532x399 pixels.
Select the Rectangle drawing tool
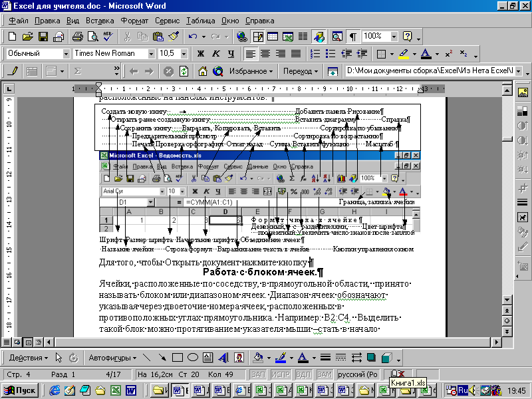pyautogui.click(x=178, y=358)
